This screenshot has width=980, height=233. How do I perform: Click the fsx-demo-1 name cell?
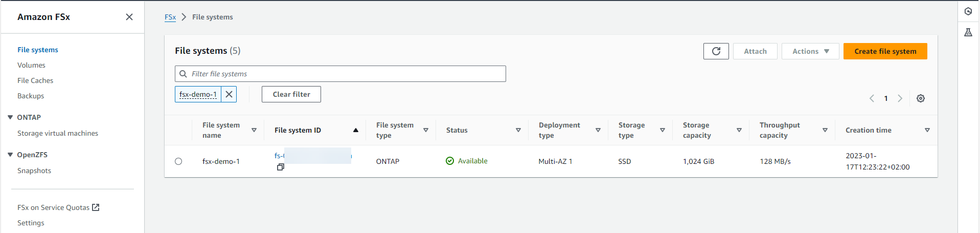221,161
